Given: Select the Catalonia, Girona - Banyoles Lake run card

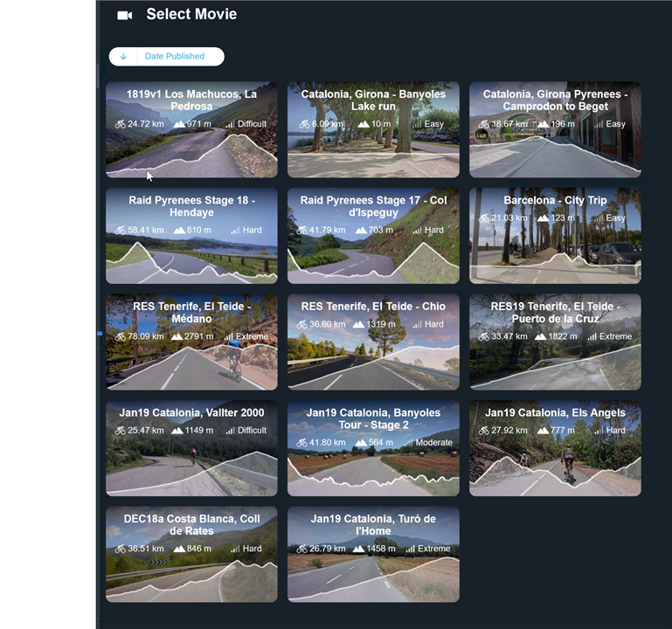Looking at the screenshot, I should [x=373, y=129].
